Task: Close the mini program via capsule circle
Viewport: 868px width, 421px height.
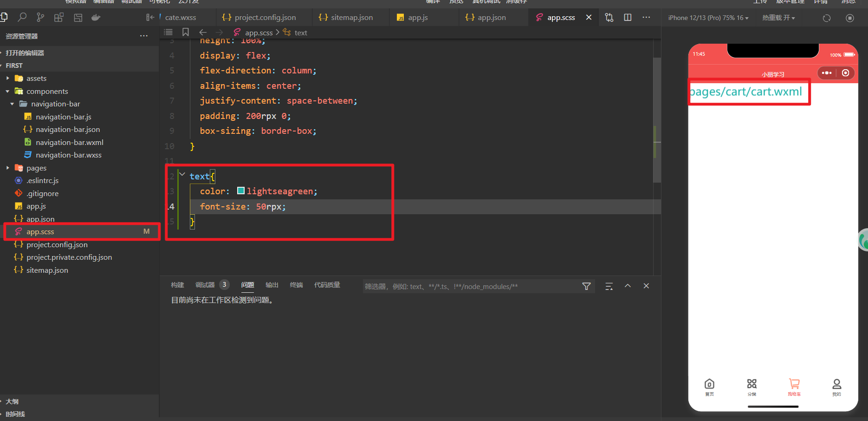Action: (846, 73)
